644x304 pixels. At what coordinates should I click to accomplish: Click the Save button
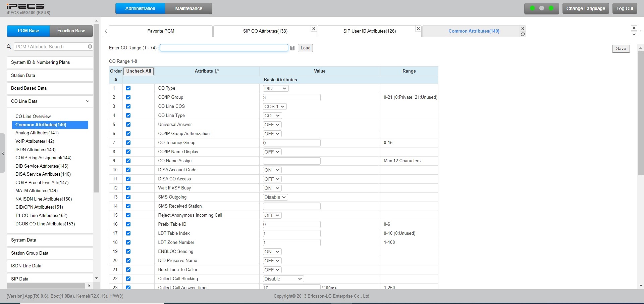pos(621,48)
